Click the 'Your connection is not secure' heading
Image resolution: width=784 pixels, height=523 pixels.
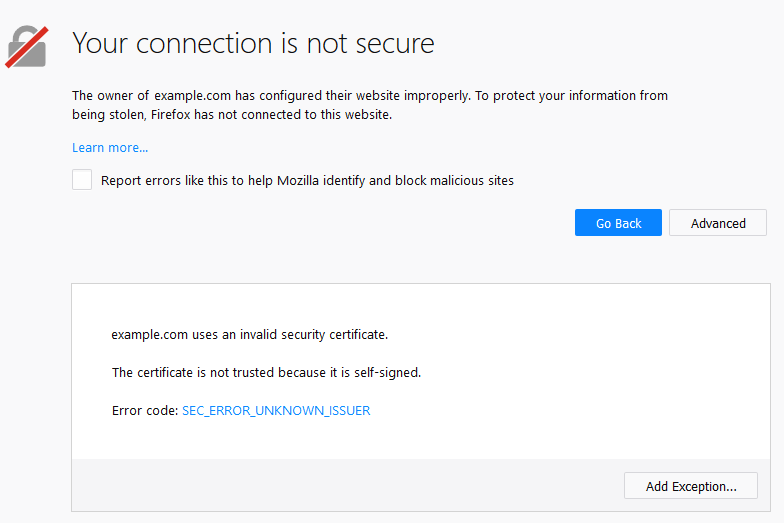(253, 43)
